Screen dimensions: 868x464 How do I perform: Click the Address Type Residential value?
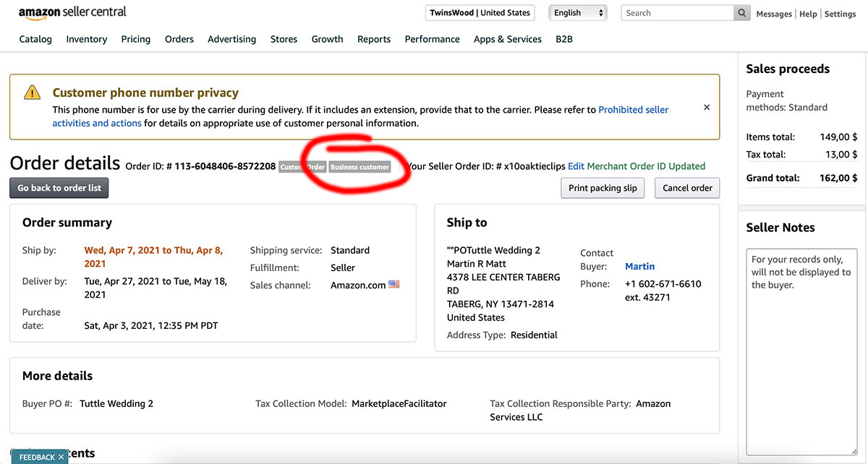[534, 335]
